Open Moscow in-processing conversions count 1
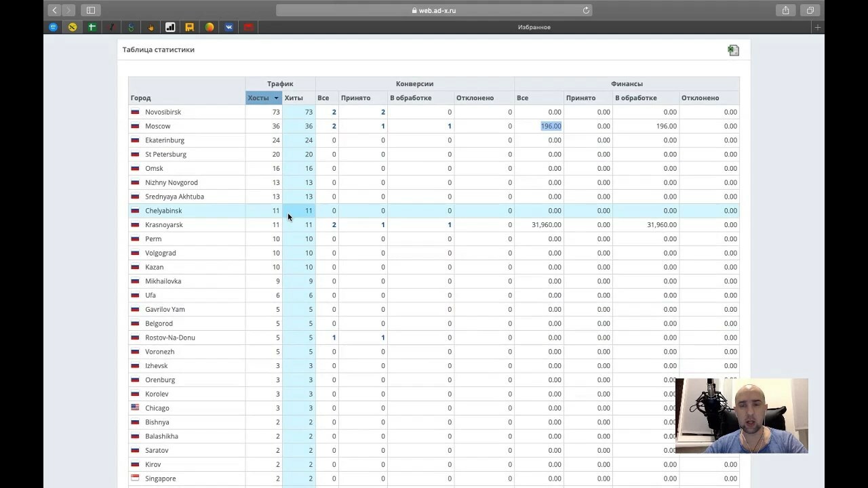Viewport: 868px width, 488px height. coord(449,126)
